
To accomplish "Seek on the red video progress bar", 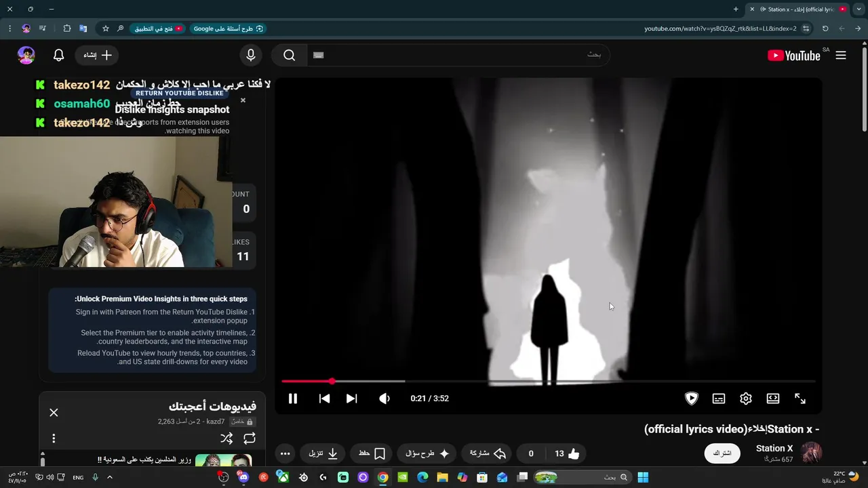I will coord(548,382).
